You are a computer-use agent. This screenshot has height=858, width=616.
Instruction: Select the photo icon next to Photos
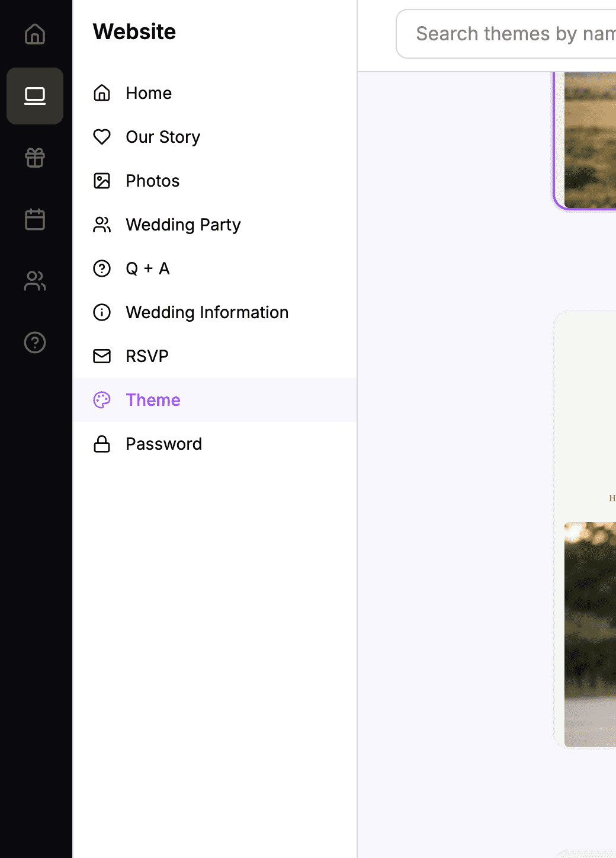tap(102, 181)
